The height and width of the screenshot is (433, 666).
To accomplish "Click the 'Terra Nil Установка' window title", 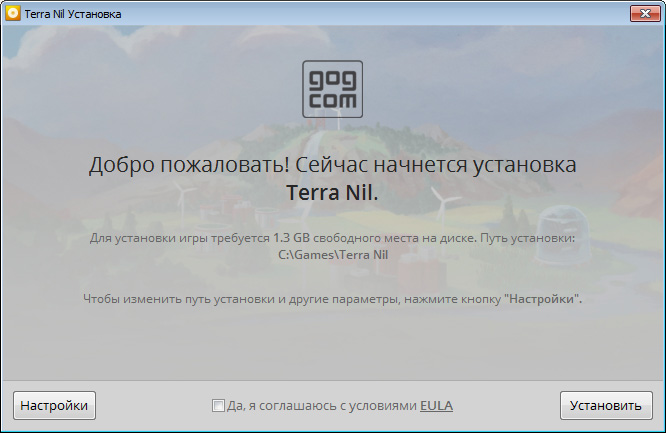I will tap(73, 14).
